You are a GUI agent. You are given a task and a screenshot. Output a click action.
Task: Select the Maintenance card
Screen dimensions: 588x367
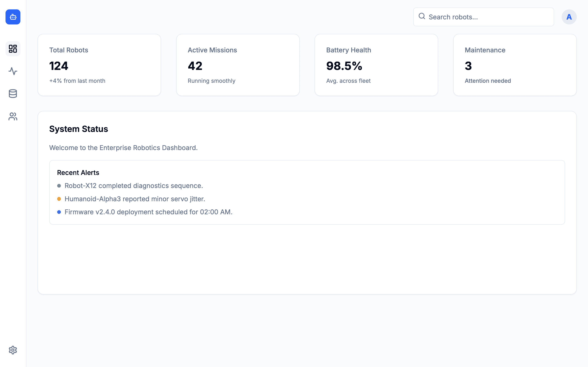[515, 65]
